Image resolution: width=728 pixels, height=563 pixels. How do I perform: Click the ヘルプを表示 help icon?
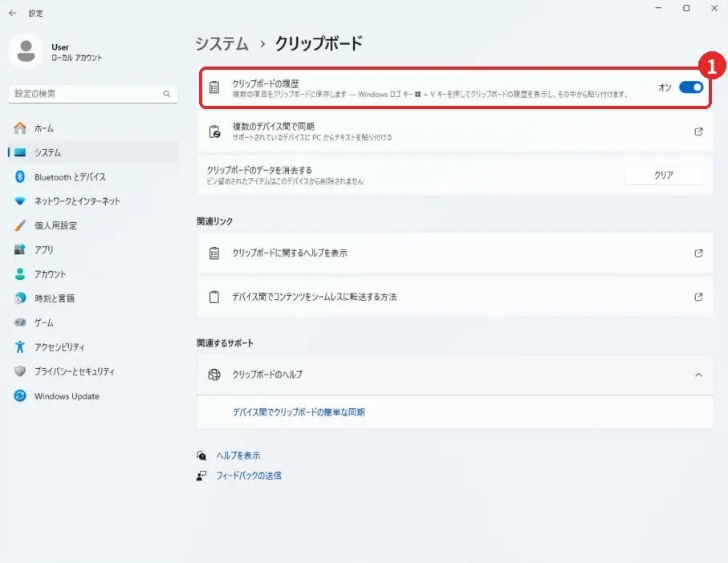coord(201,456)
